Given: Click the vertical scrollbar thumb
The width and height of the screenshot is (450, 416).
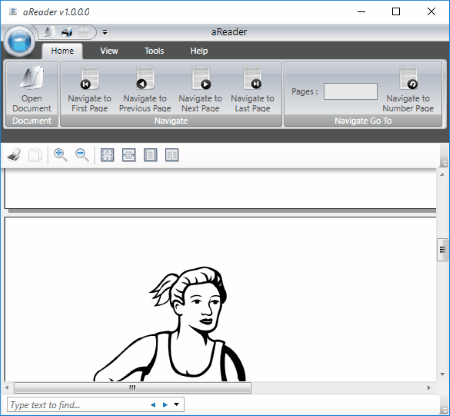Looking at the screenshot, I should point(442,250).
